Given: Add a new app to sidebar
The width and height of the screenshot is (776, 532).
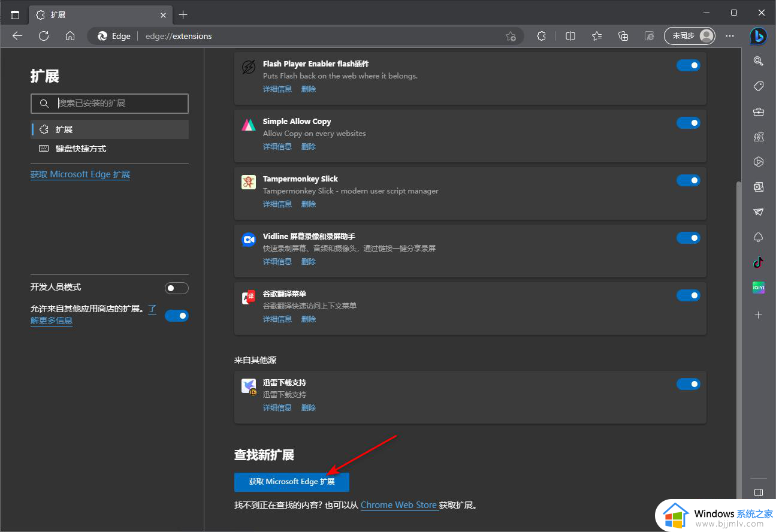Looking at the screenshot, I should [759, 315].
